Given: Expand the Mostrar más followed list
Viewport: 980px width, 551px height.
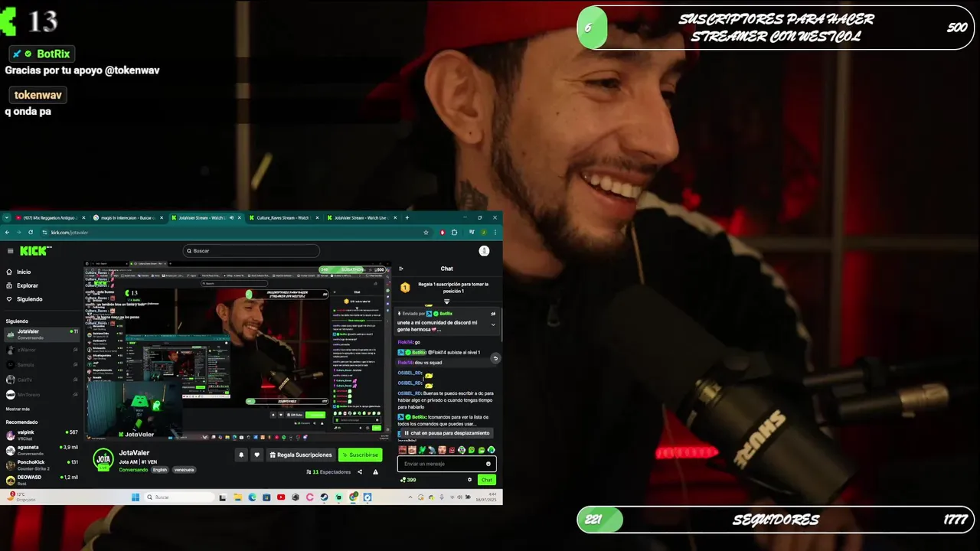Looking at the screenshot, I should coord(18,409).
